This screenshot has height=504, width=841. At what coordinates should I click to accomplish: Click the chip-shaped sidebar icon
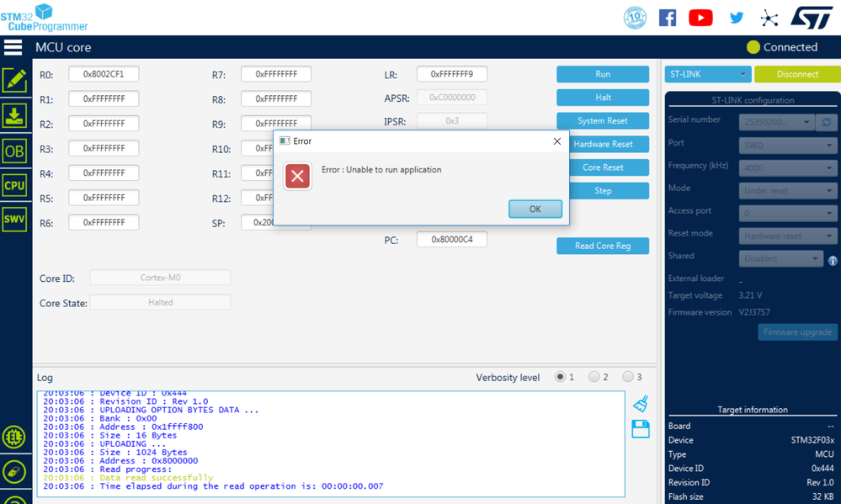[x=14, y=437]
